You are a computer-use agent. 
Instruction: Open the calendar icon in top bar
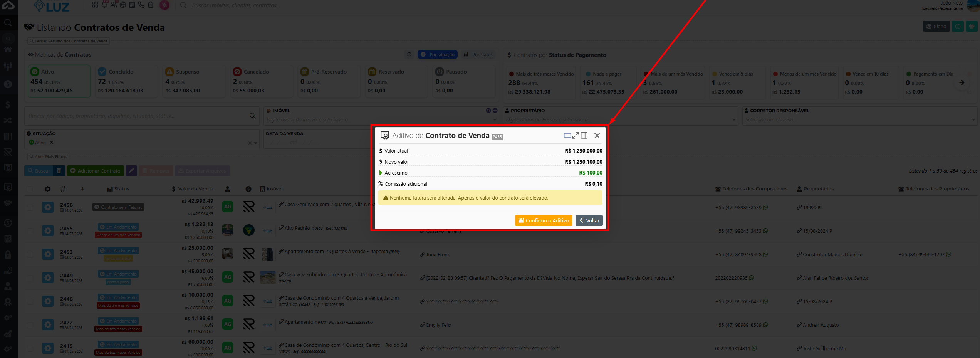[x=132, y=5]
